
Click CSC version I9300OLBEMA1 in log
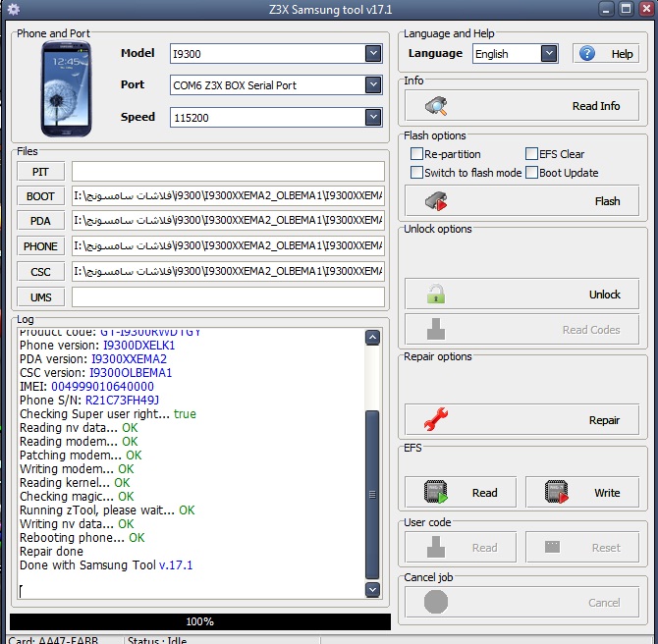(131, 373)
